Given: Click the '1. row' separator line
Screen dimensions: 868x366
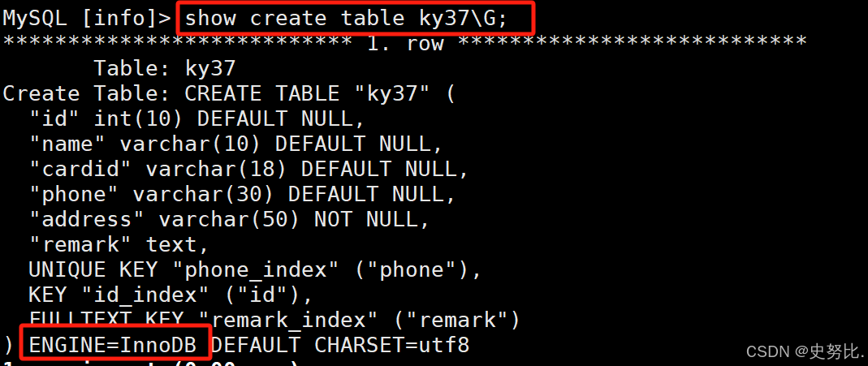Looking at the screenshot, I should coord(404,42).
